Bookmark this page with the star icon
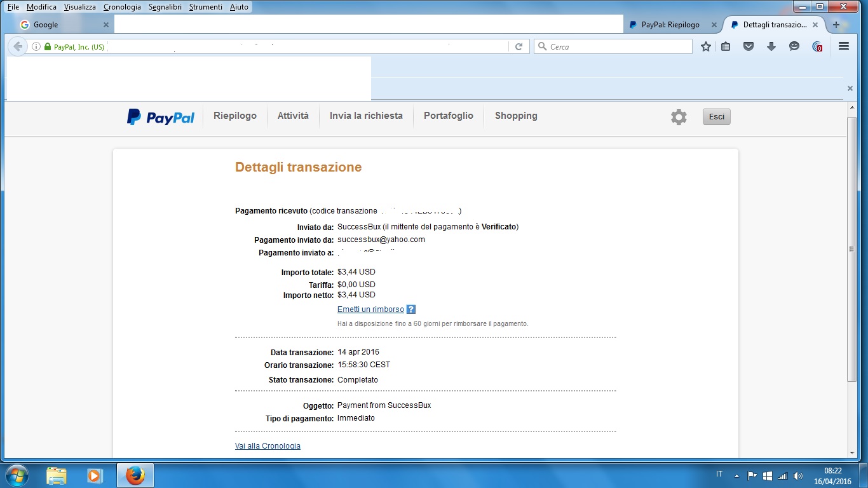 705,46
